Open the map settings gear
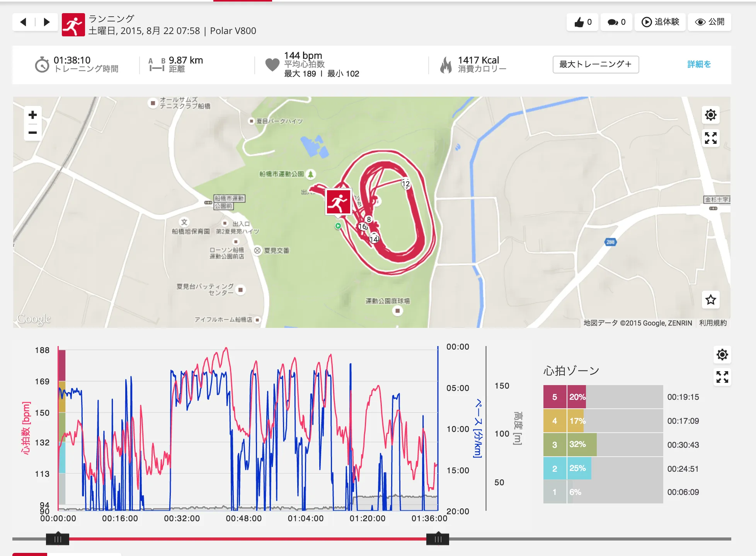Screen dimensions: 756x556 point(710,115)
